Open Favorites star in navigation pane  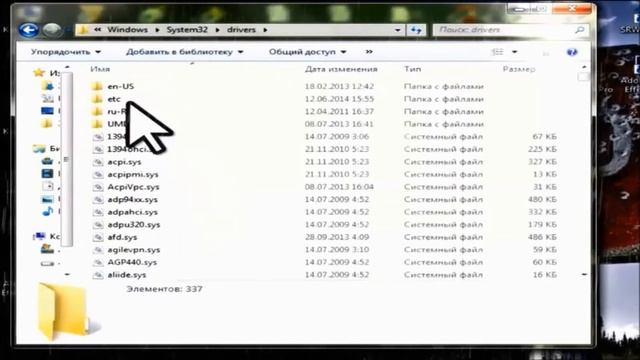(39, 73)
